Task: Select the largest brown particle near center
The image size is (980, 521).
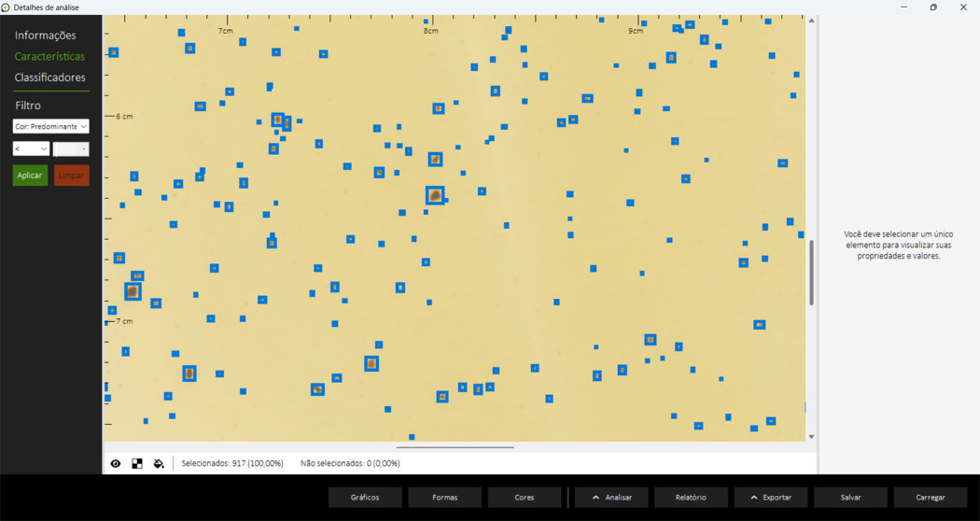Action: 435,195
